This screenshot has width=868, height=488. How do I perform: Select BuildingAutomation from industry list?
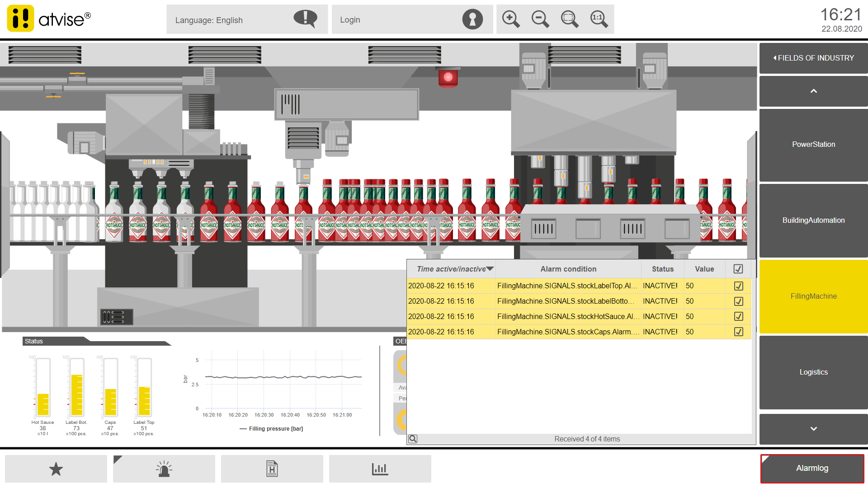click(x=813, y=221)
